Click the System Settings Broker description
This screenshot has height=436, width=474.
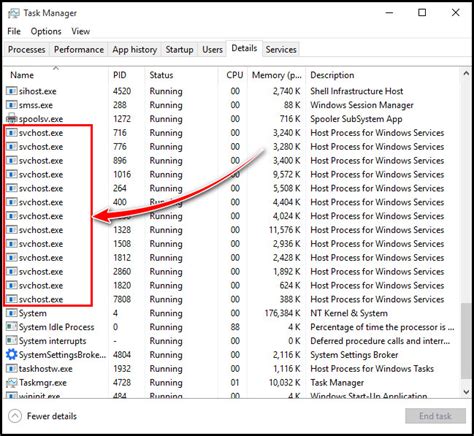(x=354, y=355)
